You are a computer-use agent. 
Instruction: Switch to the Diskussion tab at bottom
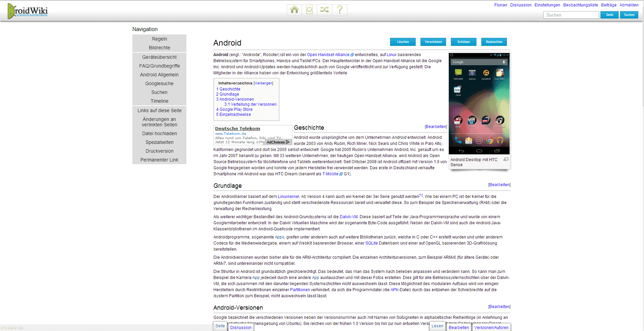[241, 327]
